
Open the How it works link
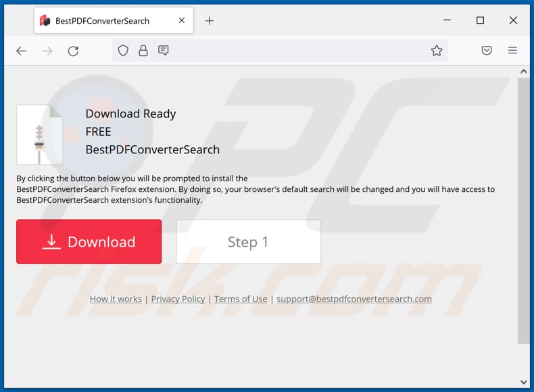[116, 299]
